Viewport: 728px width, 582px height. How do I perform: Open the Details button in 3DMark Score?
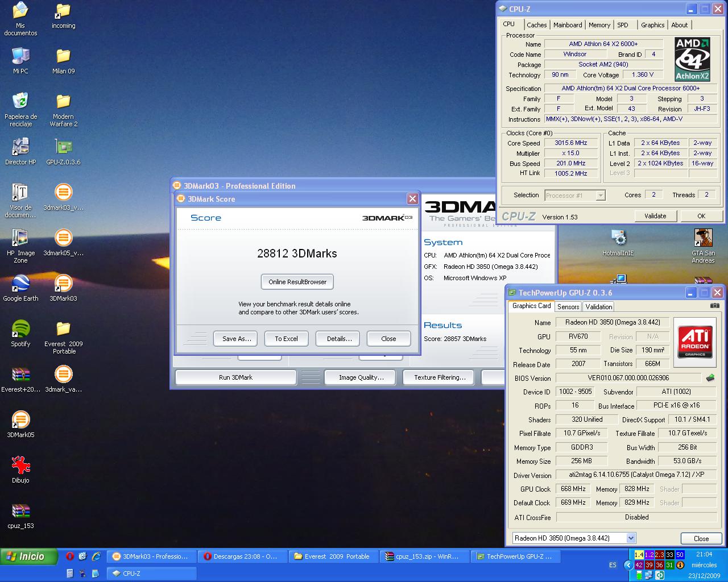pyautogui.click(x=339, y=339)
